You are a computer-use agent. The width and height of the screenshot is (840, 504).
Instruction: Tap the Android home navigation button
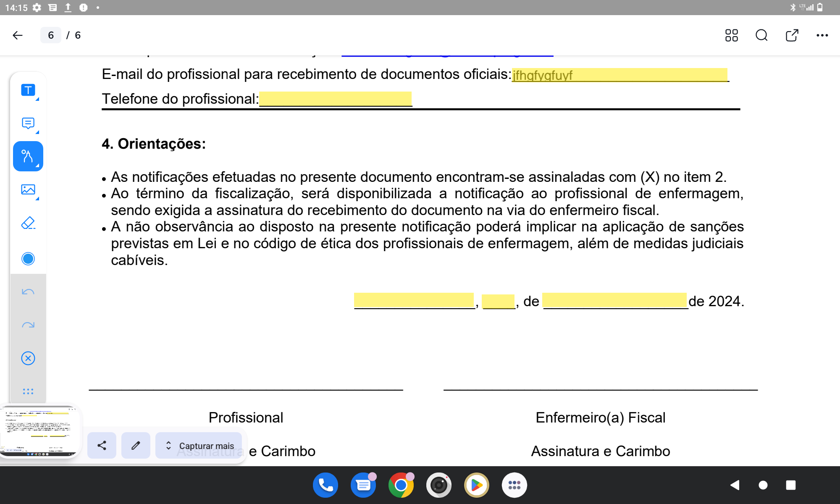tap(763, 485)
